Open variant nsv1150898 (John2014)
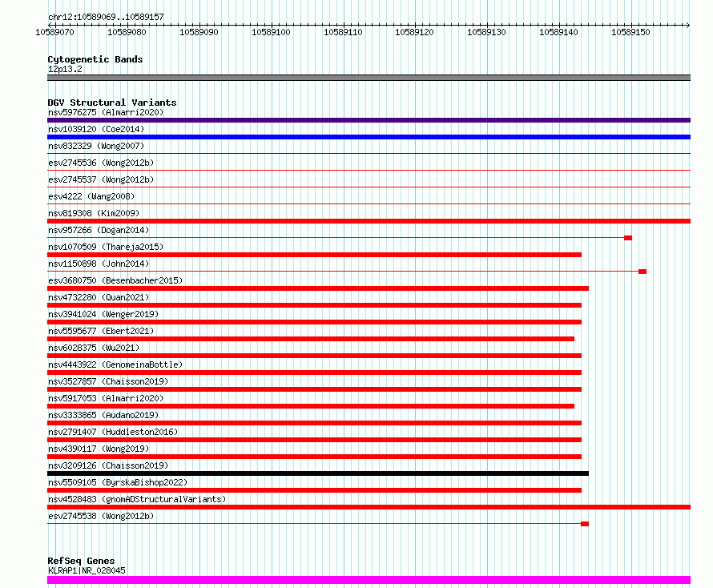The height and width of the screenshot is (588, 713). (x=99, y=264)
